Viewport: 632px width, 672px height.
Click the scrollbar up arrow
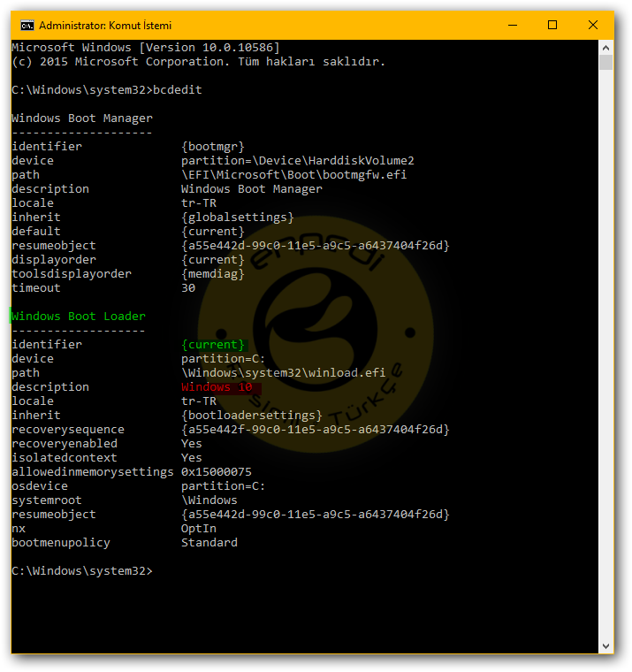coord(605,47)
